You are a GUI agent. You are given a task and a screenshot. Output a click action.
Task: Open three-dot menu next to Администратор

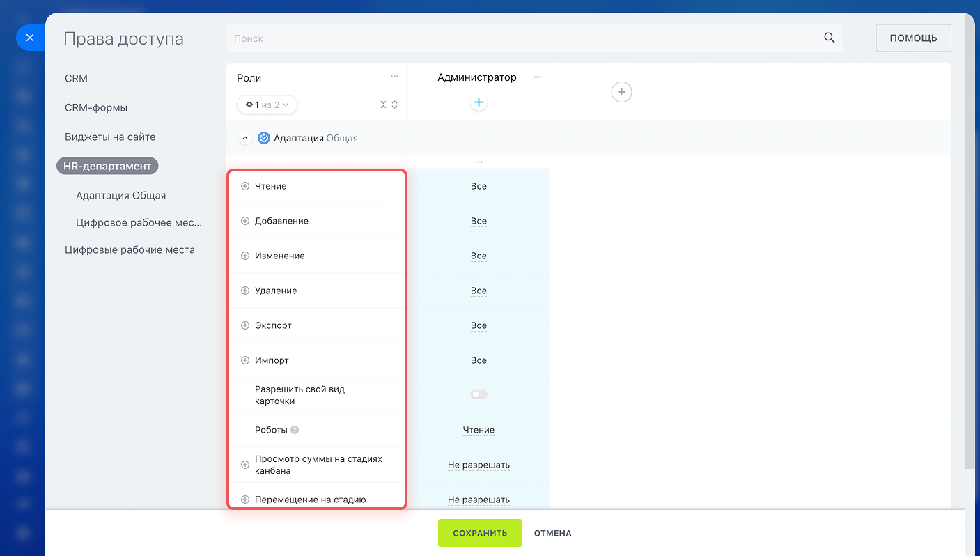coord(537,77)
